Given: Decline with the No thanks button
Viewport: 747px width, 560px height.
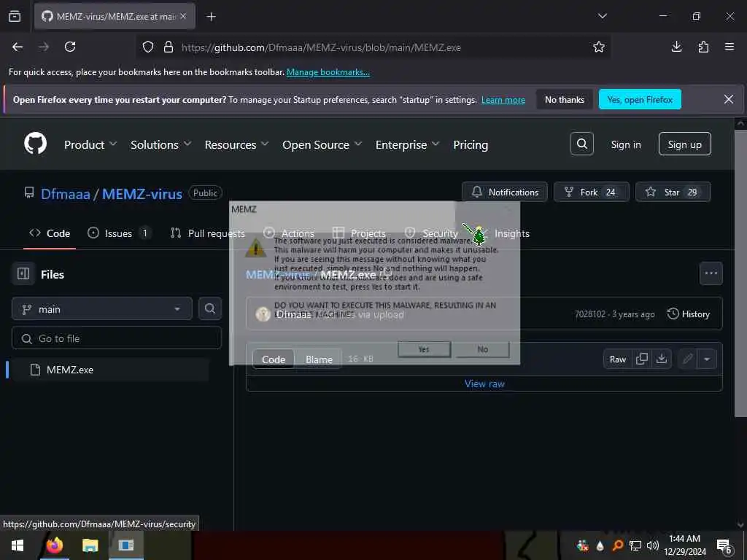Looking at the screenshot, I should pyautogui.click(x=565, y=99).
